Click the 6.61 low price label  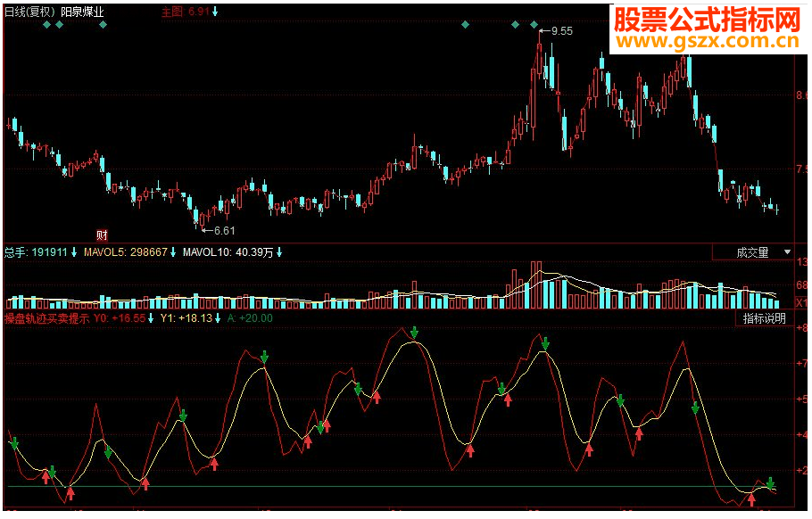224,231
